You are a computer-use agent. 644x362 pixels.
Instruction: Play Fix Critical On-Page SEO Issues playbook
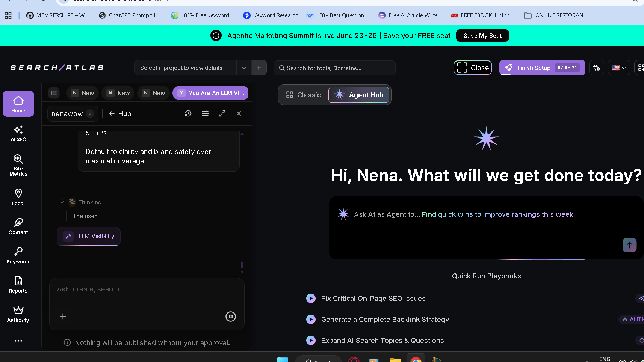311,299
